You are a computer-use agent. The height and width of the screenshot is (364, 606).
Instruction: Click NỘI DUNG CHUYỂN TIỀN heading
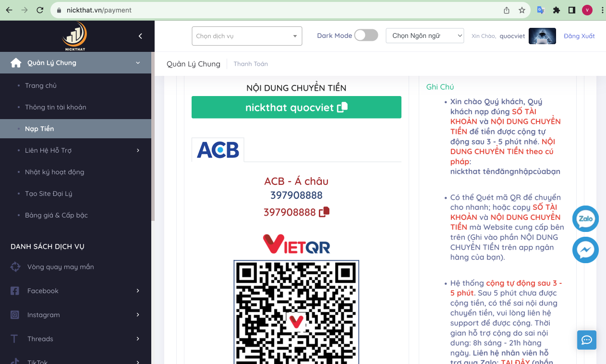point(296,88)
